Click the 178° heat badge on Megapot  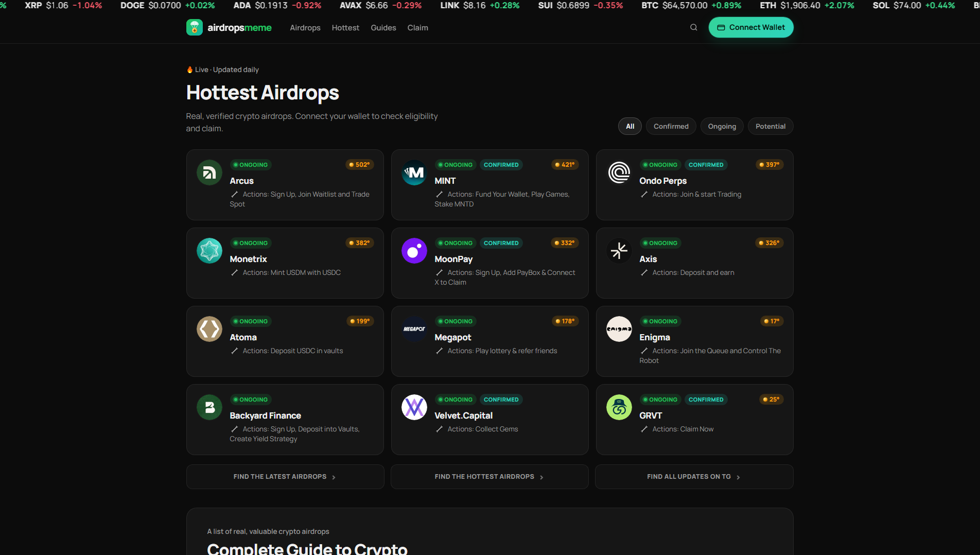(x=565, y=321)
